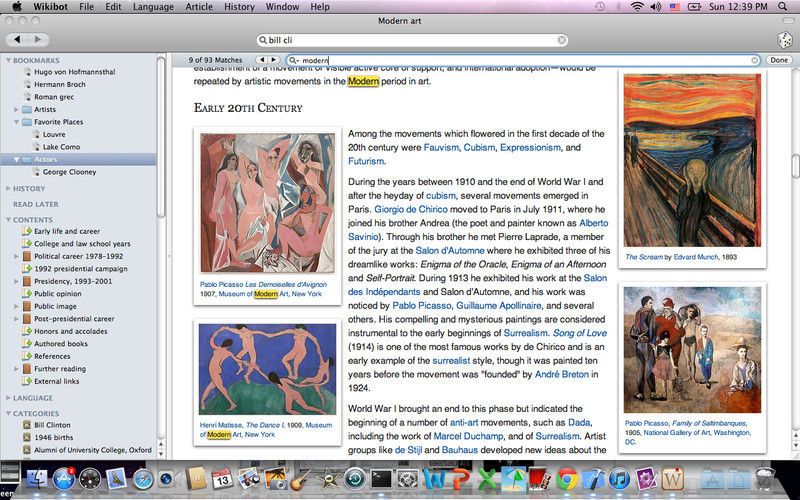Go forward with the right arrow button
Viewport: 800px width, 500px height.
click(38, 39)
